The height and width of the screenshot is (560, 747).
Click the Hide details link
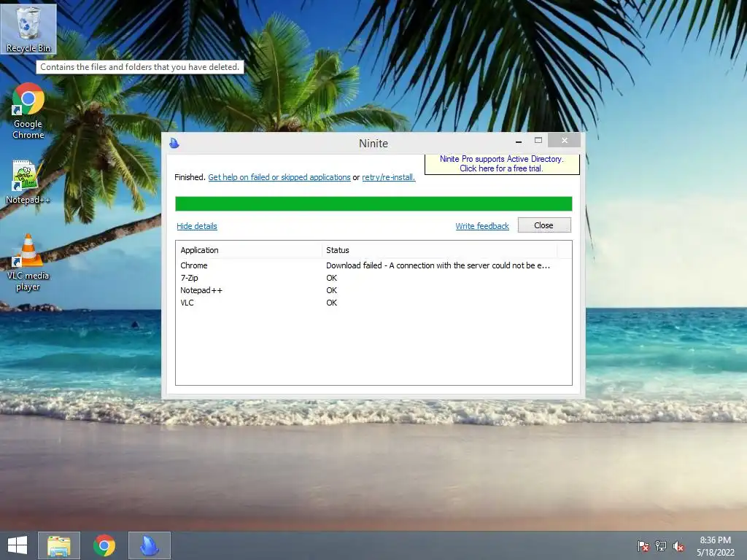(197, 226)
